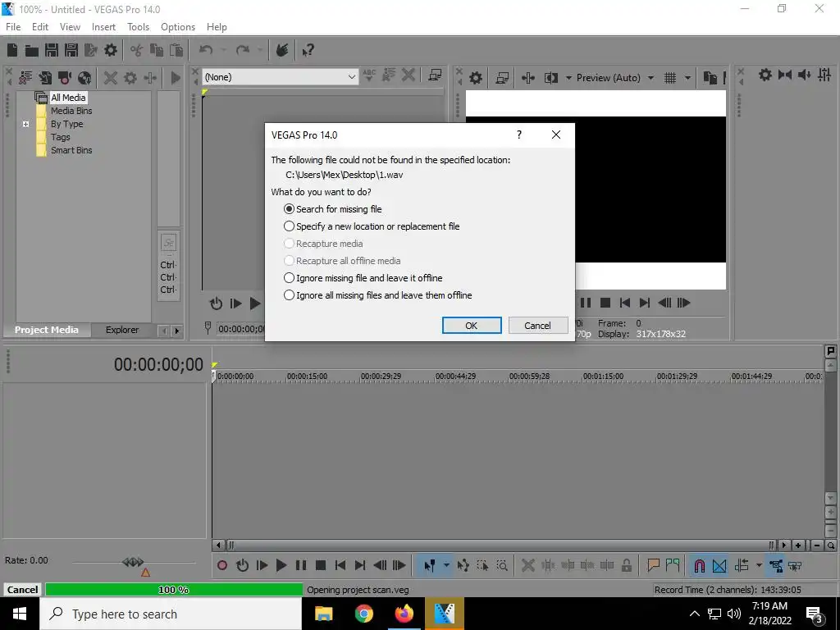Screen dimensions: 840x630
Task: Click Cancel button next to progress bar
Action: point(22,589)
